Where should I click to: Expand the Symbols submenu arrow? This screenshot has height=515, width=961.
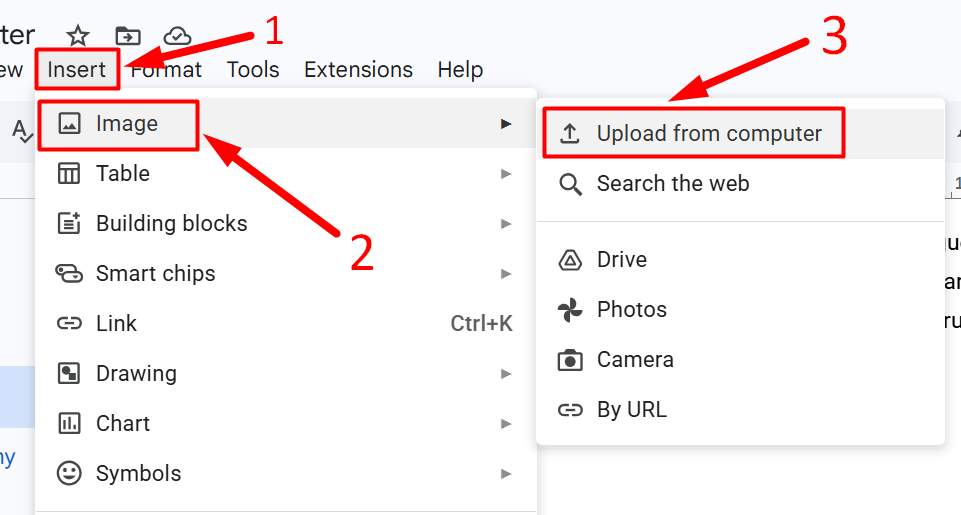tap(506, 474)
